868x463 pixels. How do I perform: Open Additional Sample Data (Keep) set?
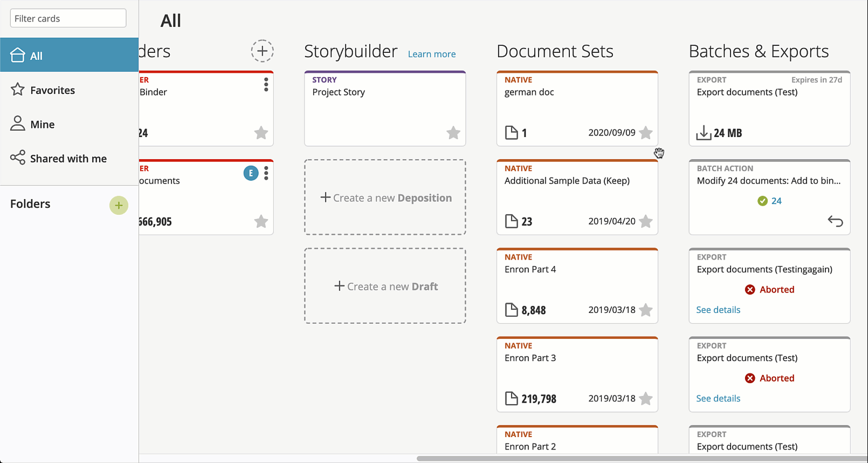pyautogui.click(x=577, y=197)
